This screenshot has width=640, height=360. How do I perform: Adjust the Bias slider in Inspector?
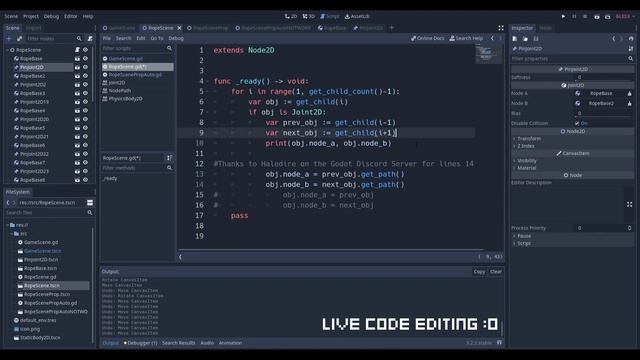(604, 113)
